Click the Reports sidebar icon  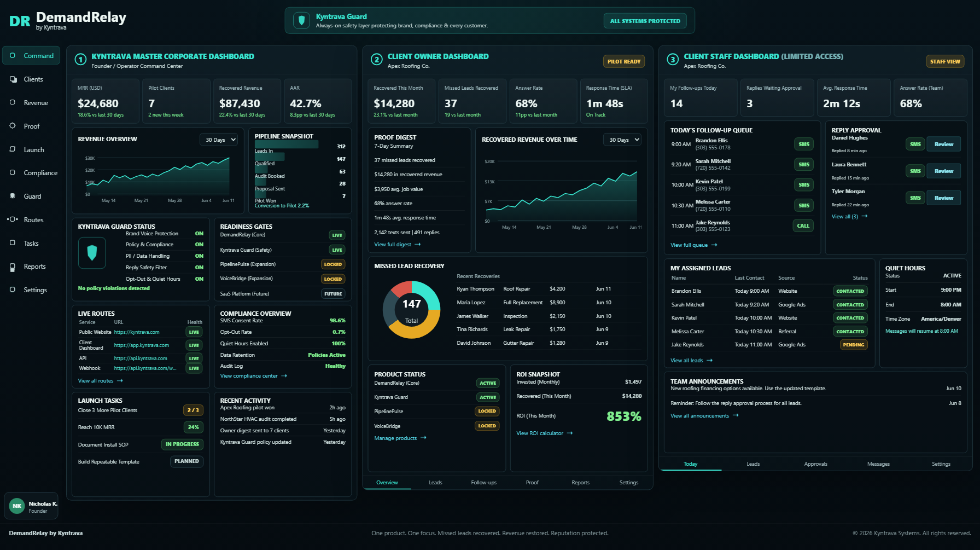tap(13, 267)
